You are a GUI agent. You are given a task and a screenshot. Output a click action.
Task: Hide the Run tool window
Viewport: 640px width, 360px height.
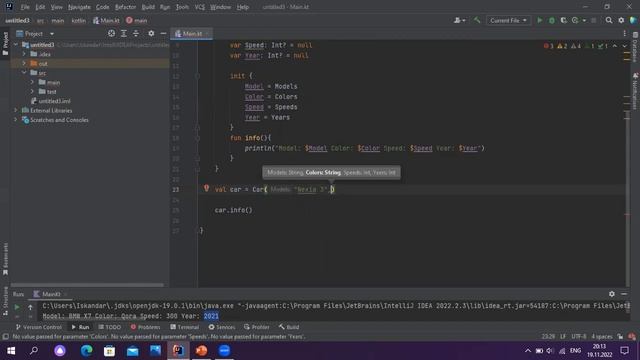click(624, 293)
